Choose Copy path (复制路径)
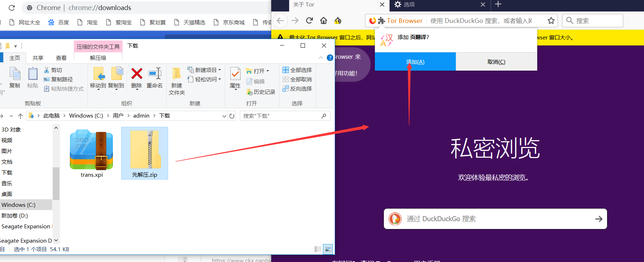Image resolution: width=644 pixels, height=262 pixels. pos(58,80)
